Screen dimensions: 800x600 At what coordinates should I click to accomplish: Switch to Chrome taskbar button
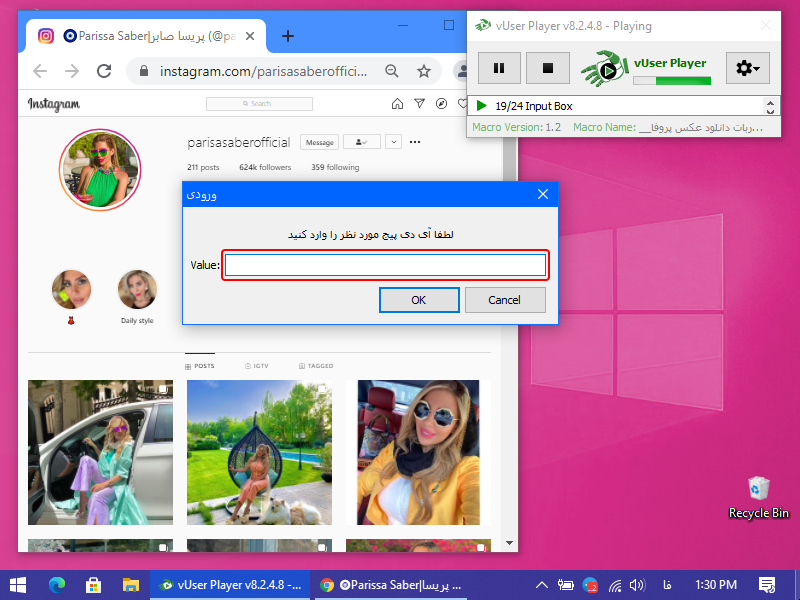(390, 585)
